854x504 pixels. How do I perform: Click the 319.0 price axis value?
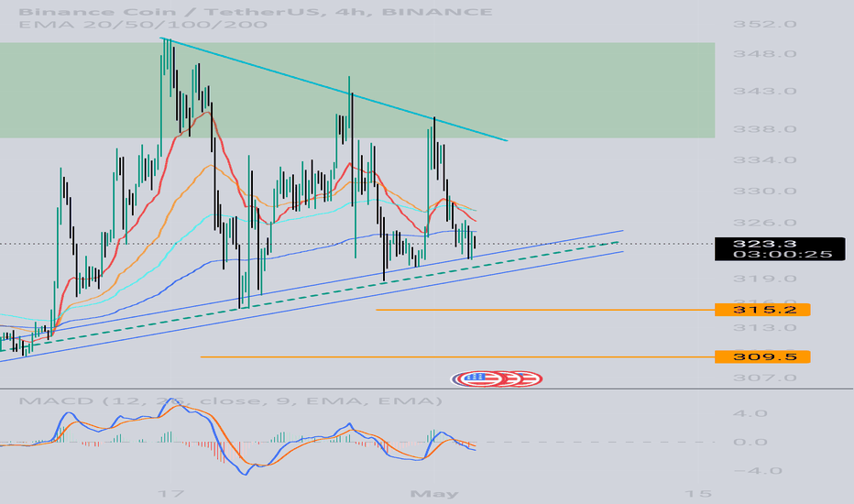click(765, 279)
